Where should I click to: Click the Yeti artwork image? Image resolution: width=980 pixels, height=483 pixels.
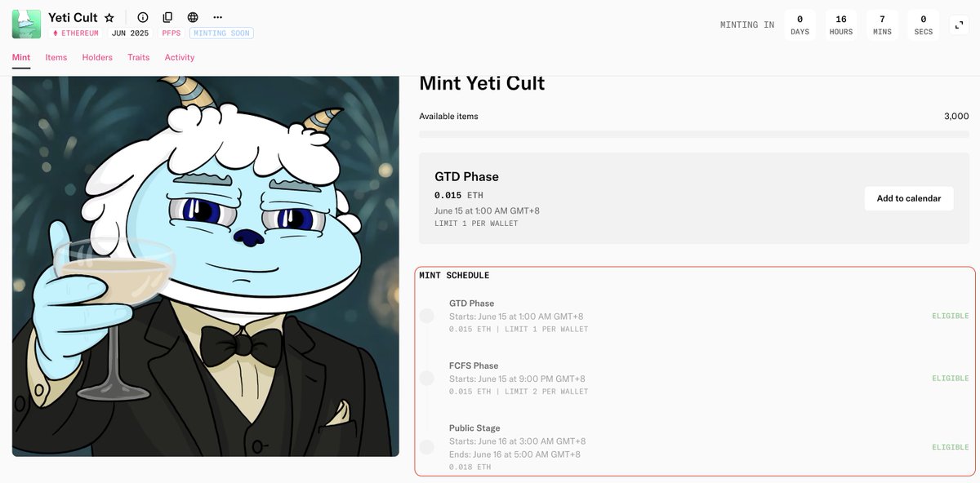click(x=206, y=266)
